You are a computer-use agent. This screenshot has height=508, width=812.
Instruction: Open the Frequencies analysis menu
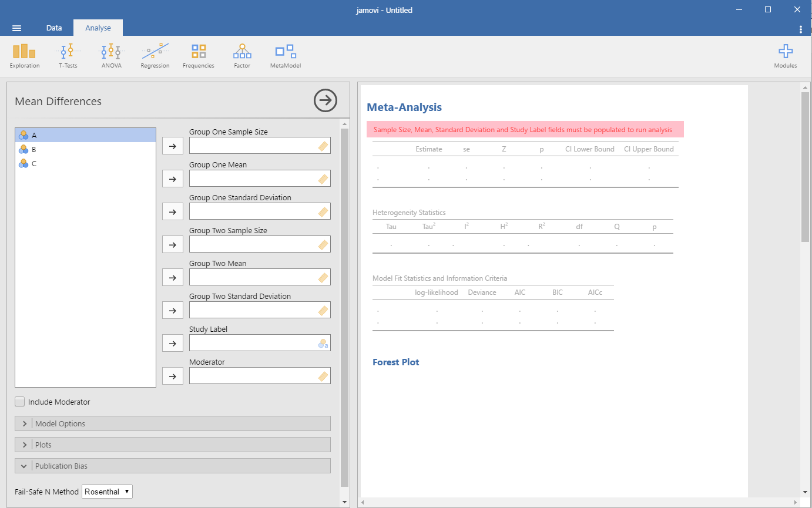coord(199,56)
